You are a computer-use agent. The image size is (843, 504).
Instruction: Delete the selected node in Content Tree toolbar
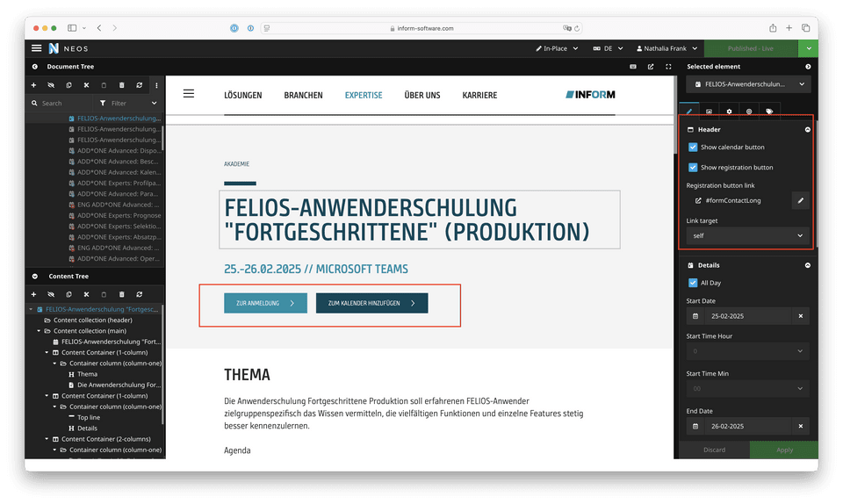(121, 294)
